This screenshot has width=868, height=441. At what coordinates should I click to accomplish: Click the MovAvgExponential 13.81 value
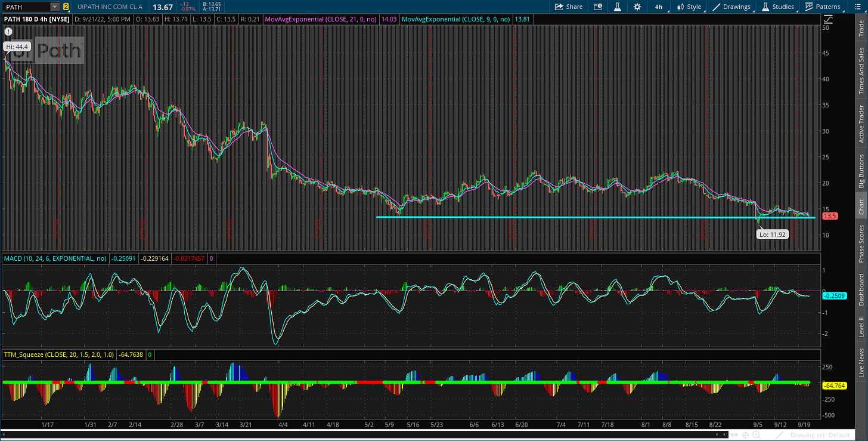pos(522,19)
